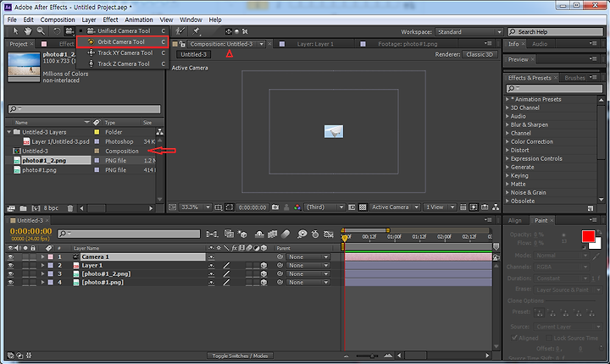Viewport: 610px width, 364px height.
Task: Expand the Blur & Sharpen category
Action: point(507,124)
